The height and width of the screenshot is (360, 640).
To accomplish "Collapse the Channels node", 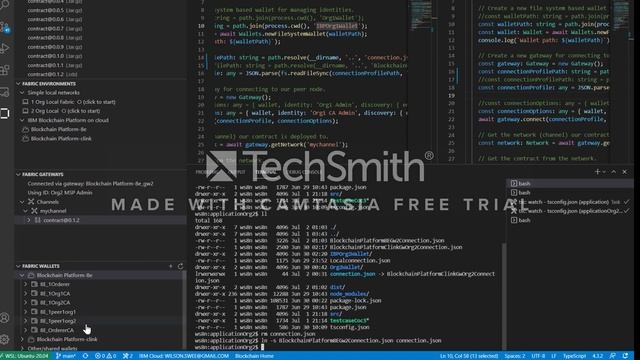I will click(x=22, y=202).
